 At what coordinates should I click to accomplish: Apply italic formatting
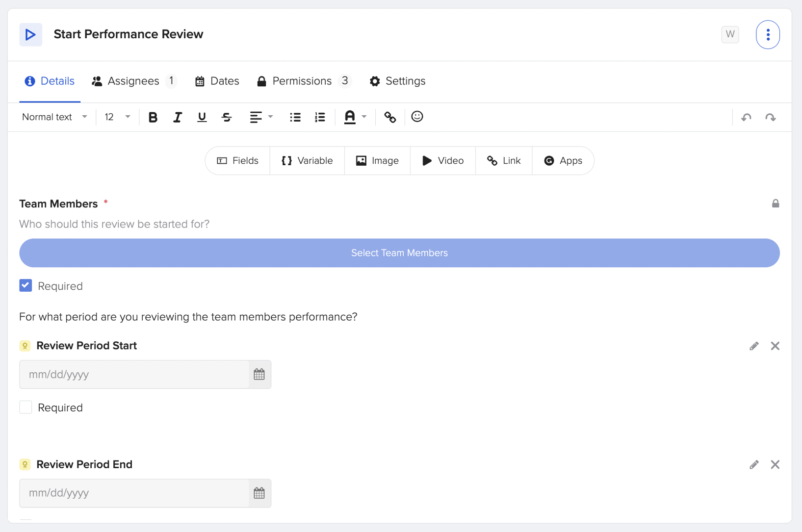(x=177, y=117)
